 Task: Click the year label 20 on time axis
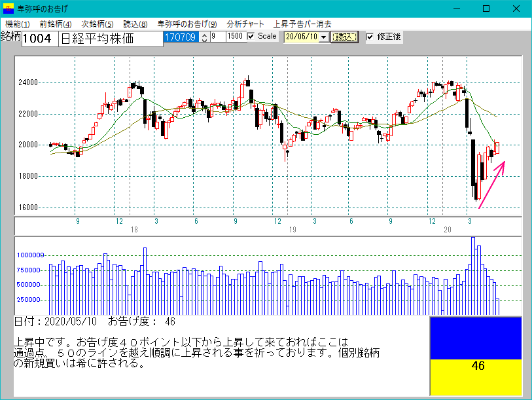point(448,230)
